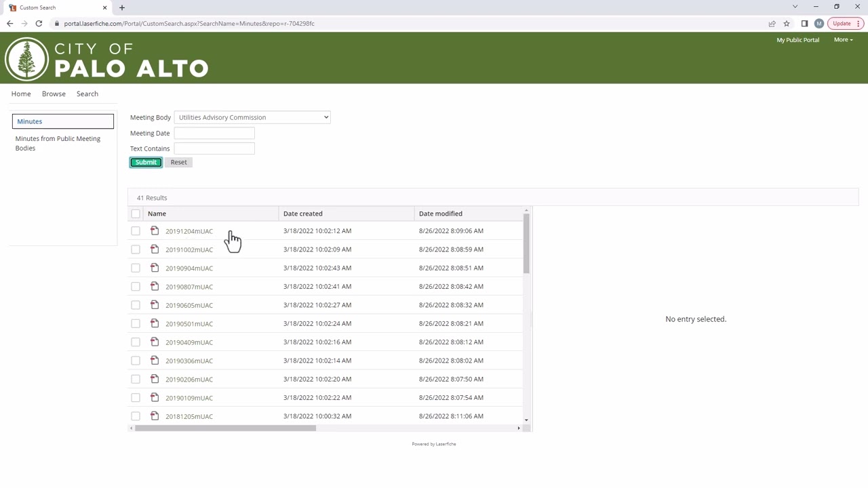Check the box for 20190807mUAC

point(136,287)
